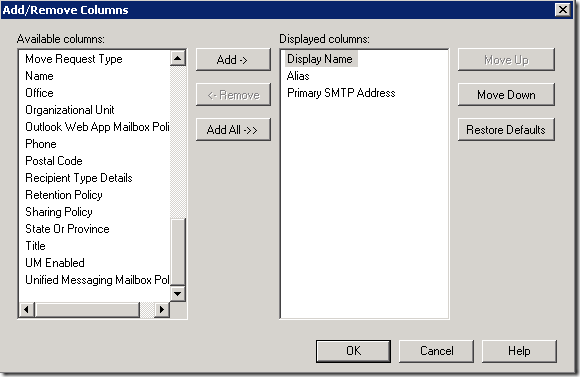Select Move Request Type in available columns
580x377 pixels.
pyautogui.click(x=74, y=59)
